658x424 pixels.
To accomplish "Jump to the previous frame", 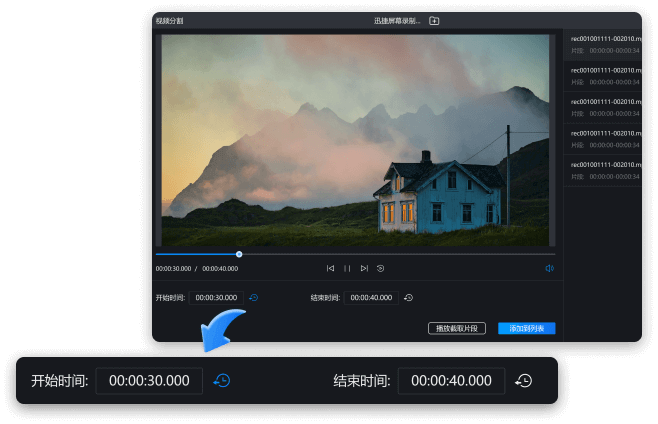I will (x=330, y=268).
